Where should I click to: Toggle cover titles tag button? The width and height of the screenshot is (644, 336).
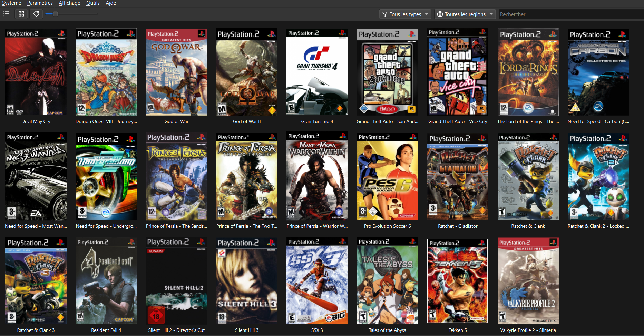click(x=36, y=14)
